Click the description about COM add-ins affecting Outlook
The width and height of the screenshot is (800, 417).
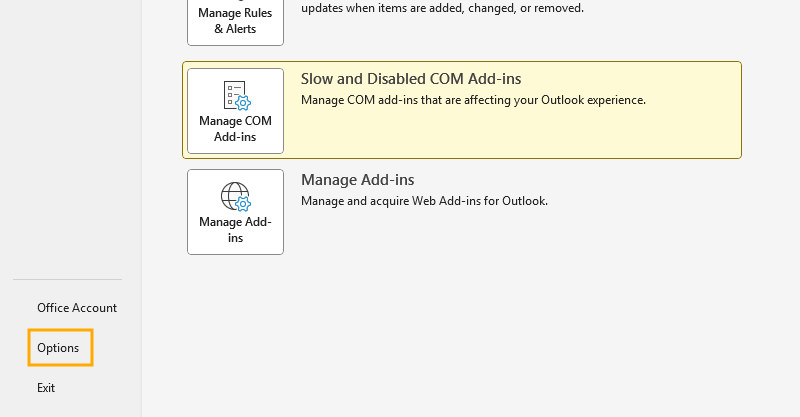coord(473,100)
